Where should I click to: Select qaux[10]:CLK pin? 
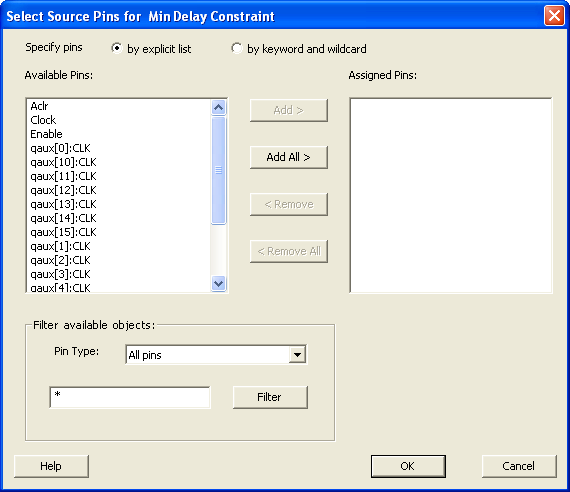pos(119,162)
